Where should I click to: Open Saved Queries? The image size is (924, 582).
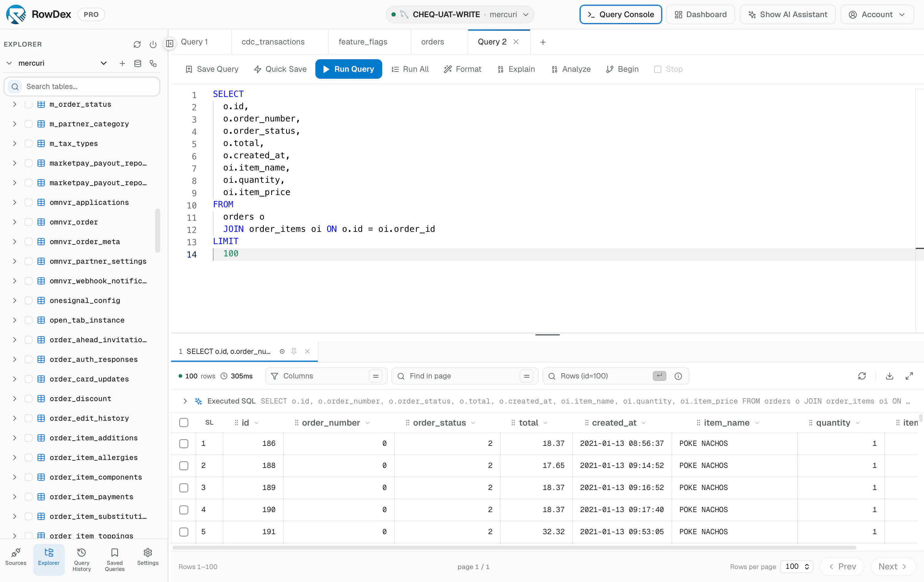[x=114, y=560]
